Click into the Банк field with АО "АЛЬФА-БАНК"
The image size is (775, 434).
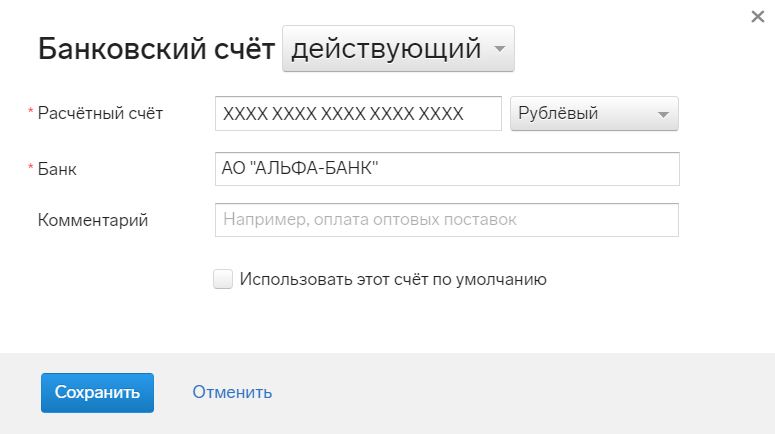[447, 169]
